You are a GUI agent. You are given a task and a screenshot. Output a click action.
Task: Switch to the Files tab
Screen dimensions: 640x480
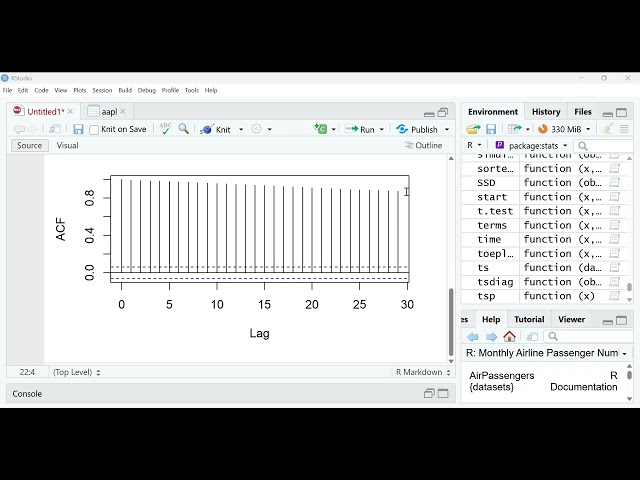[582, 112]
